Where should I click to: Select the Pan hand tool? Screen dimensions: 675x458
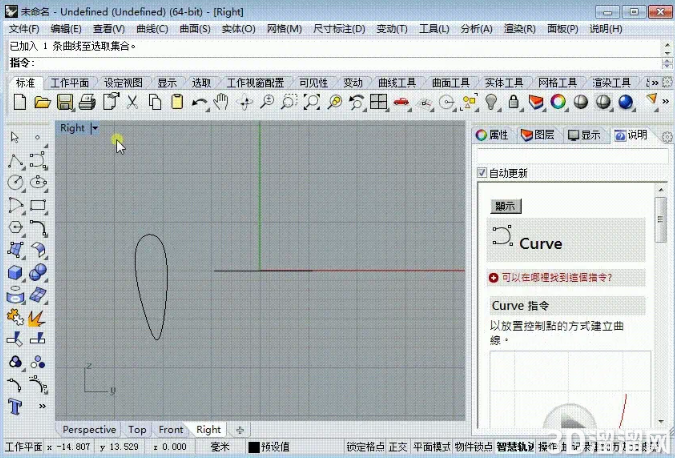pos(221,102)
